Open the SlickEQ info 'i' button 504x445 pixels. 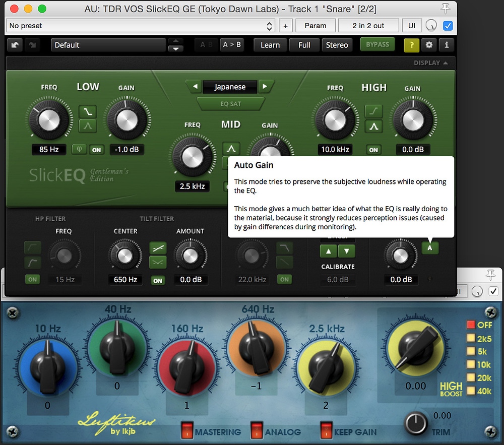(x=447, y=45)
